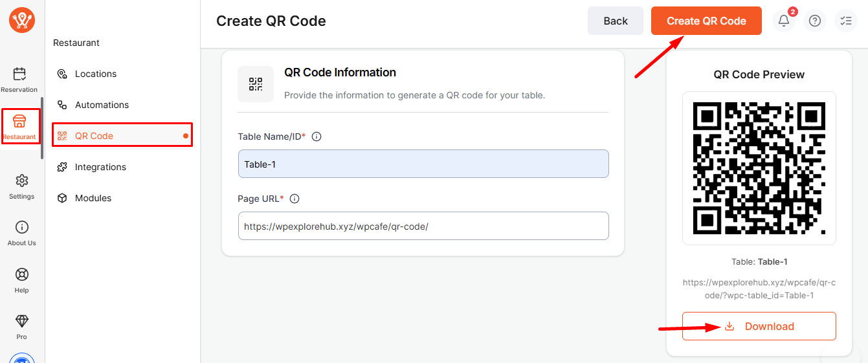Open the checklist icon in header
Image resolution: width=868 pixels, height=363 pixels.
click(x=846, y=21)
